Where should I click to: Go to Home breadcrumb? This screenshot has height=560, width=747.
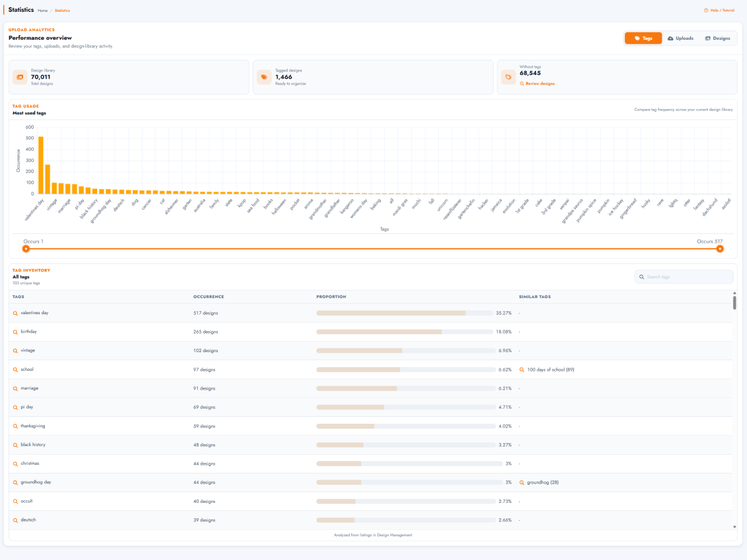[x=42, y=11]
